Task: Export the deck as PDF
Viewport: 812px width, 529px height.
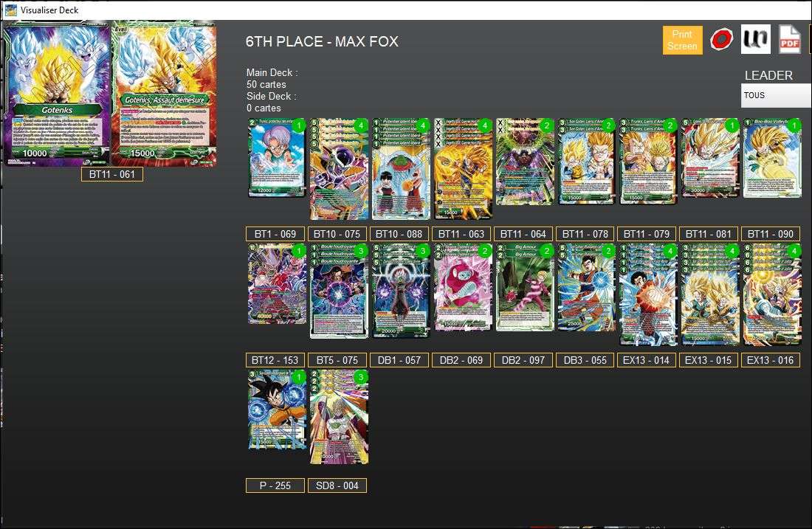Action: pos(789,39)
